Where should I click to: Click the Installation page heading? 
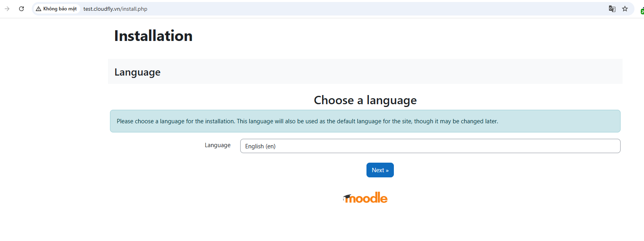[x=153, y=36]
